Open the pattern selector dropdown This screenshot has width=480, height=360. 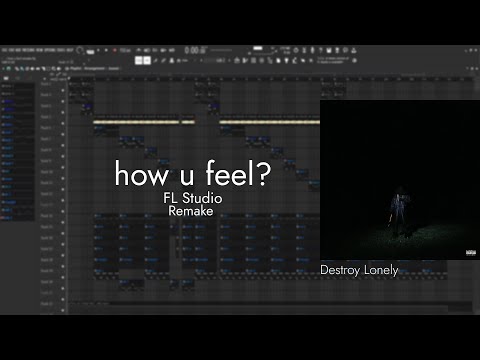point(217,61)
